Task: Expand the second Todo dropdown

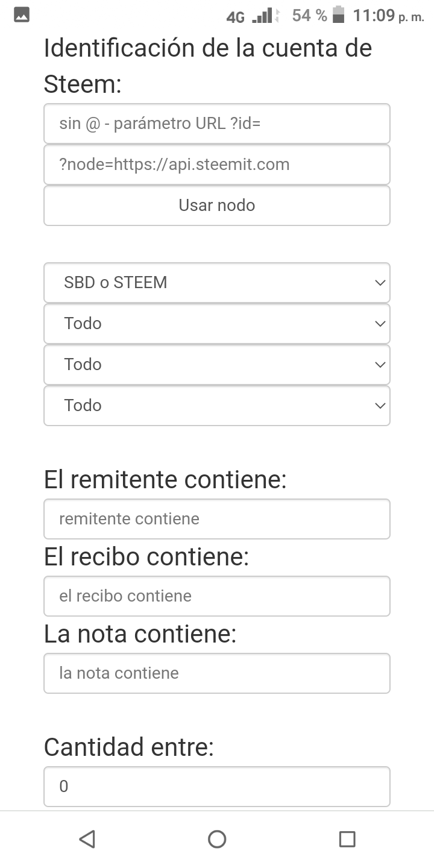Action: point(217,365)
